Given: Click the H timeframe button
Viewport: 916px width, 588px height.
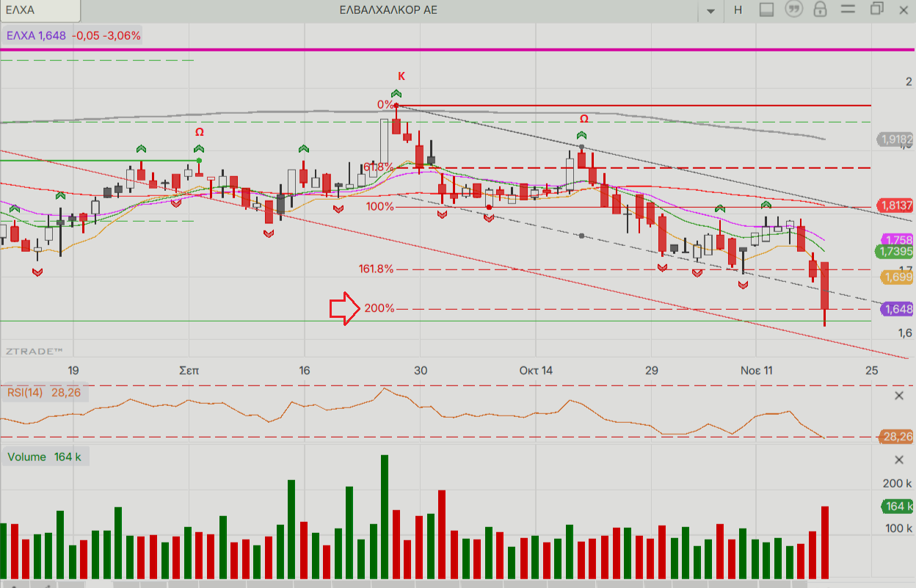Looking at the screenshot, I should coord(738,10).
